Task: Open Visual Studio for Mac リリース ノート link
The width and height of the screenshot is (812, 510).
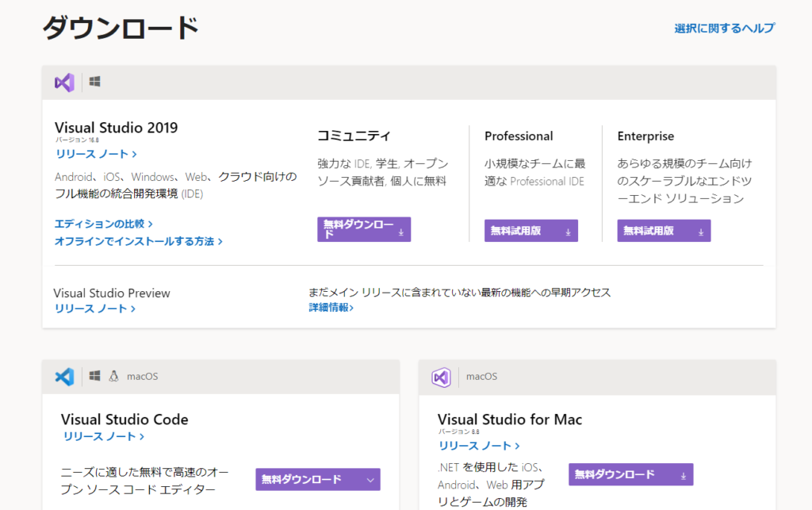Action: (x=479, y=446)
